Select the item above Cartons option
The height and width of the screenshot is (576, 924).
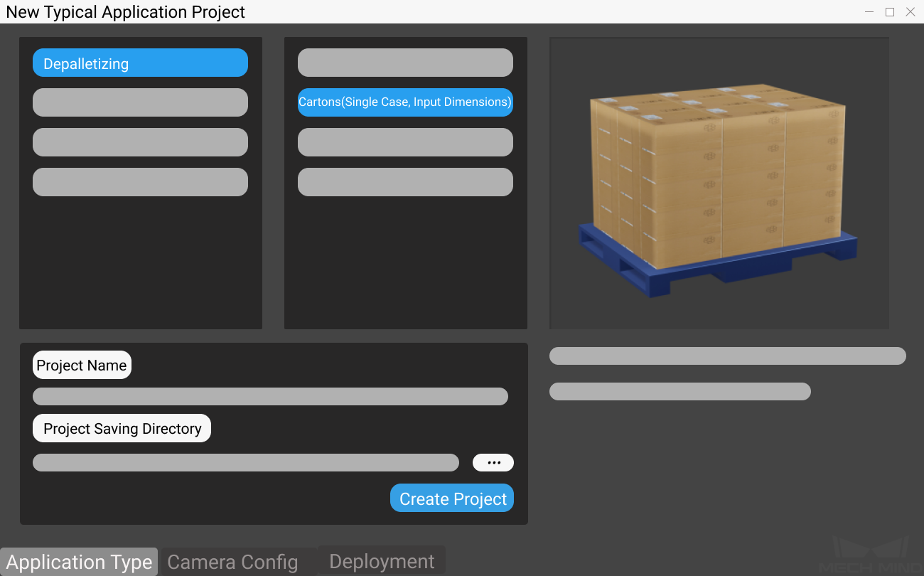(x=405, y=63)
